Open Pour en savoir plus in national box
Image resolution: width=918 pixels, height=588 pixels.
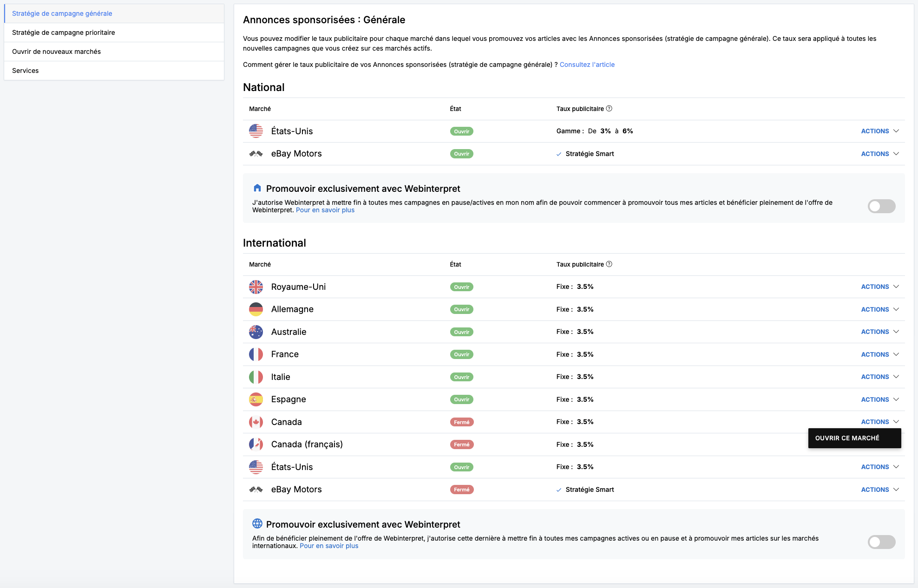325,210
